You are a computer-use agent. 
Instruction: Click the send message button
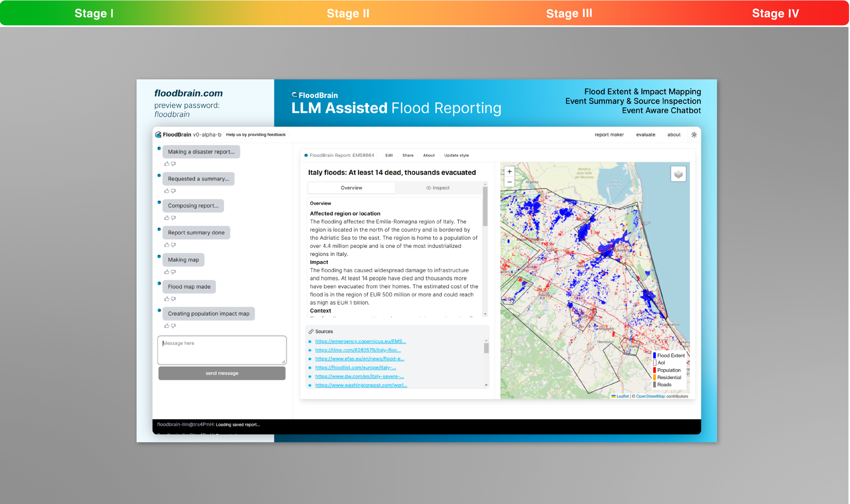click(x=222, y=373)
